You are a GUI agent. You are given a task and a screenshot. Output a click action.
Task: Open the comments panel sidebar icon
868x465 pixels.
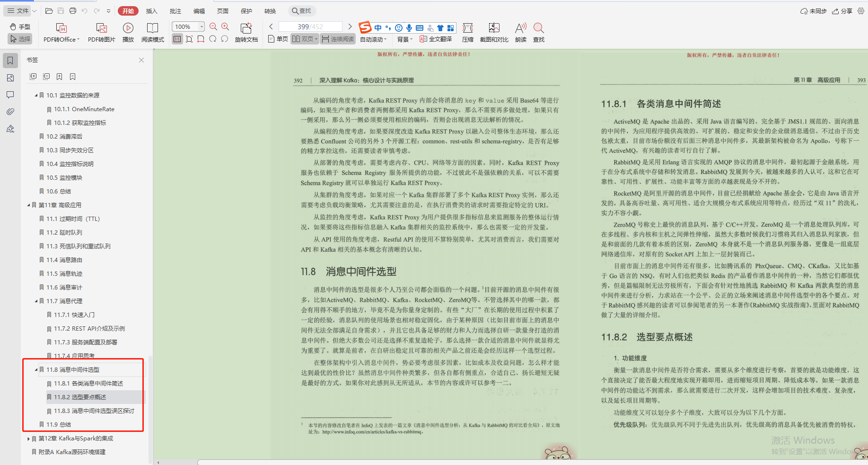(10, 95)
